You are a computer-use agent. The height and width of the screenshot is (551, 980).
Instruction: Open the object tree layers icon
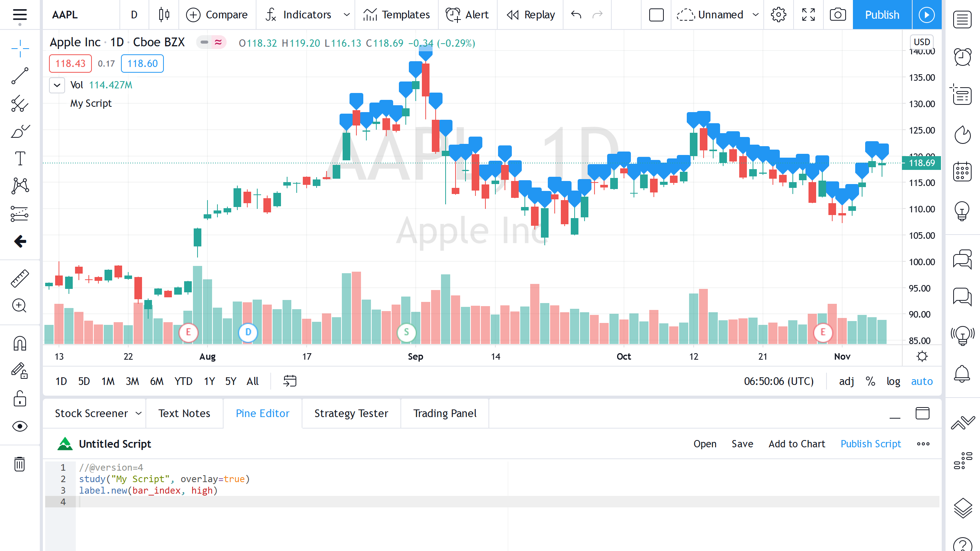(x=962, y=508)
